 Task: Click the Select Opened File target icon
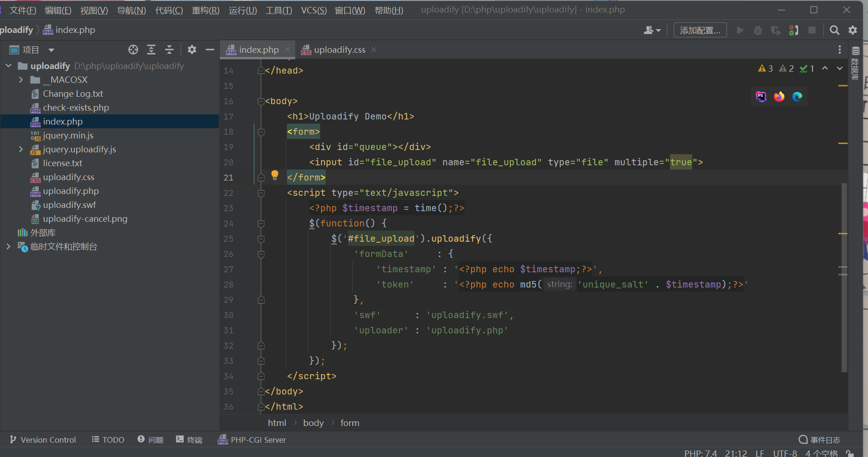pos(133,50)
